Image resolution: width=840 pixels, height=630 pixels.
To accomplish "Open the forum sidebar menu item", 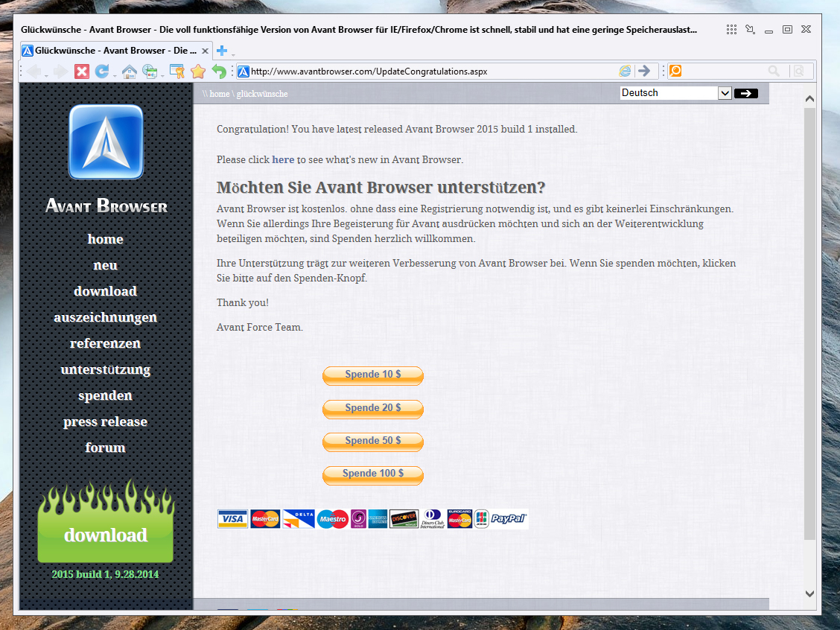I will point(106,448).
